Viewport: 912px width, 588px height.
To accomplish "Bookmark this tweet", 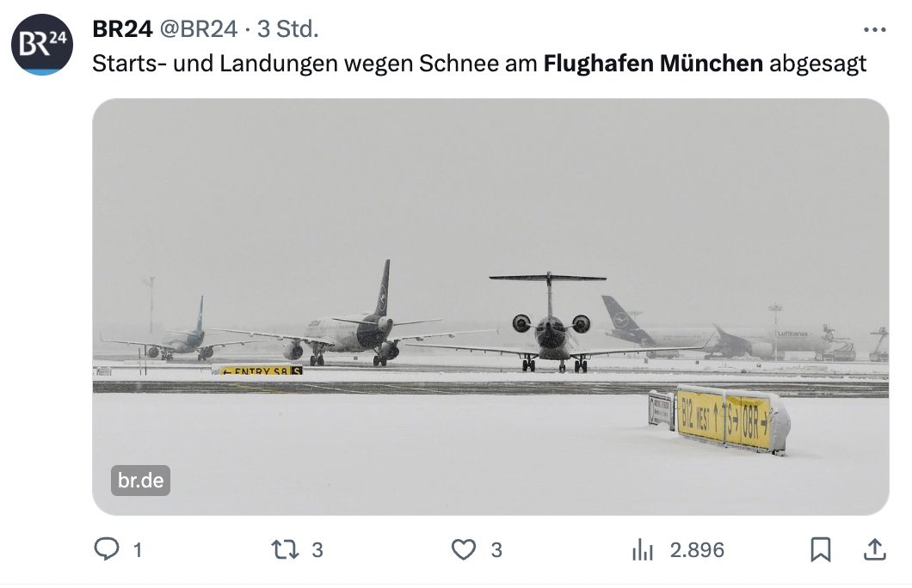I will 821,549.
